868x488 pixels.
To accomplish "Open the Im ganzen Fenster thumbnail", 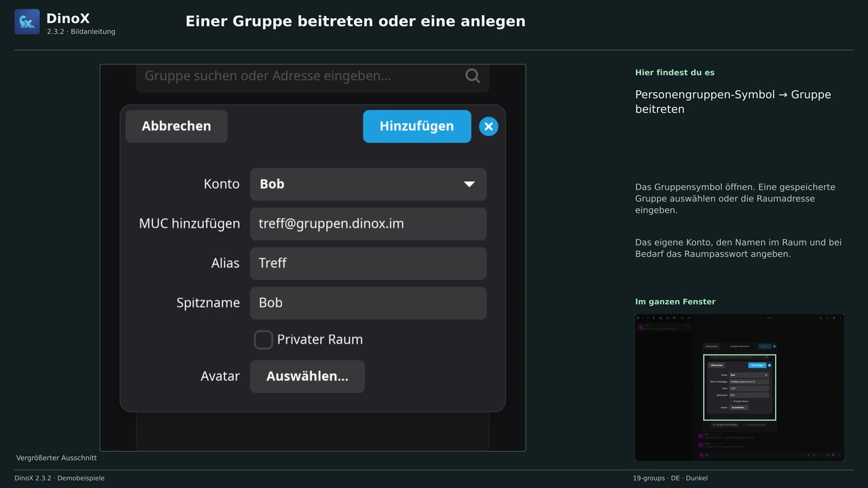I will tap(740, 387).
